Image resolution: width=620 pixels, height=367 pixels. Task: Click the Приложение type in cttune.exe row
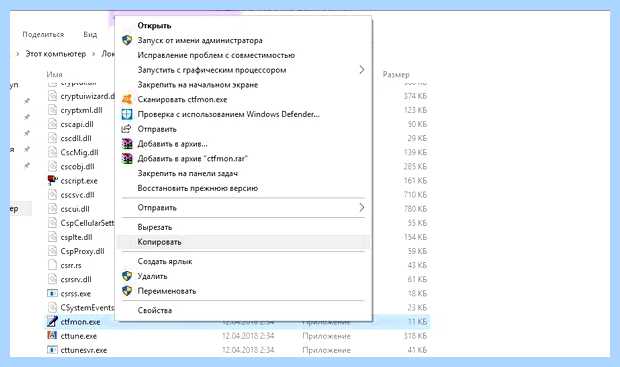click(327, 336)
